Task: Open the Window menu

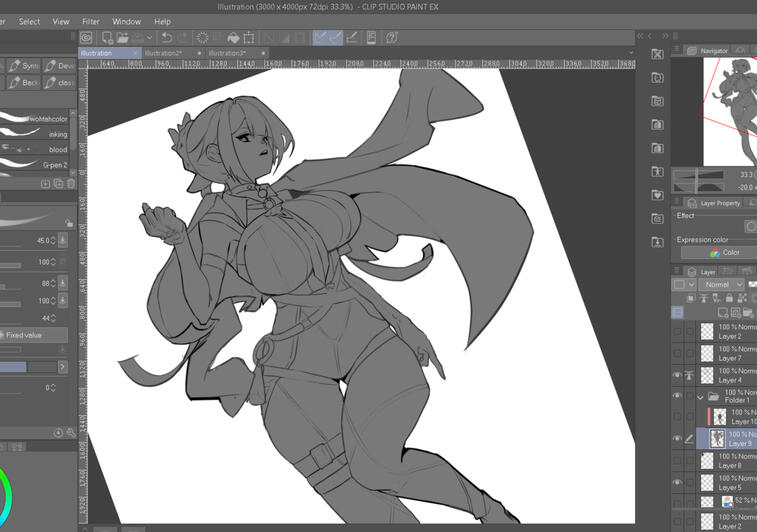Action: 126,21
